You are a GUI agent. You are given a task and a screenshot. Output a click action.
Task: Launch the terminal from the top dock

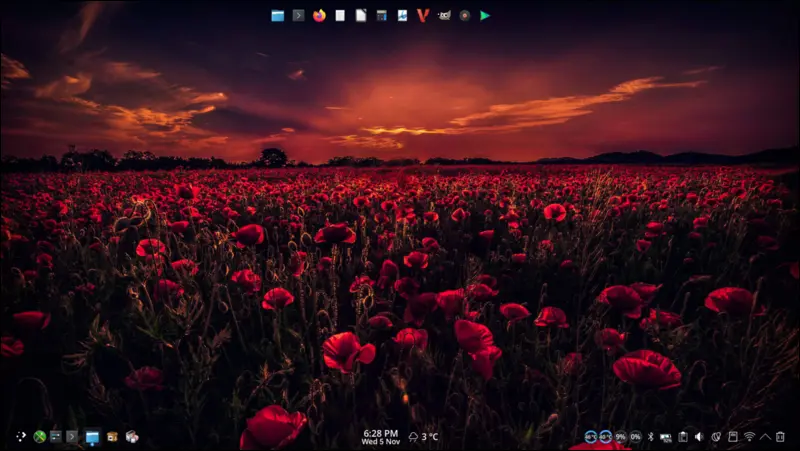click(x=298, y=16)
